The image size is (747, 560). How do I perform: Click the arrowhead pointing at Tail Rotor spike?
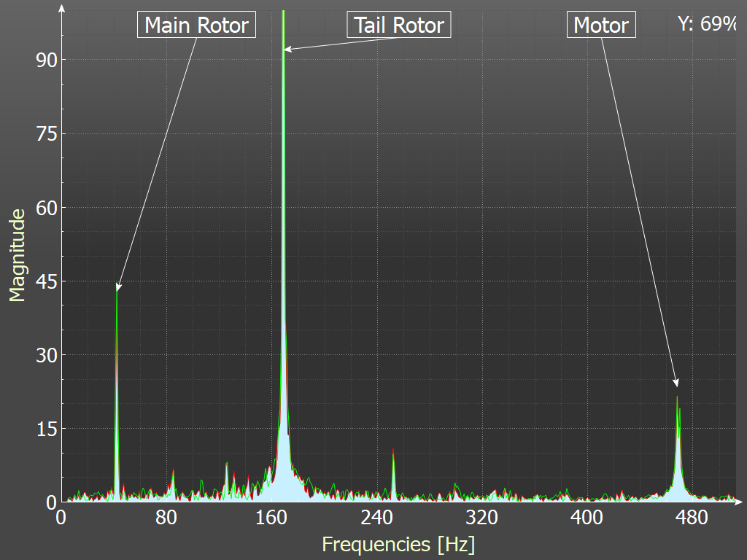[x=287, y=49]
